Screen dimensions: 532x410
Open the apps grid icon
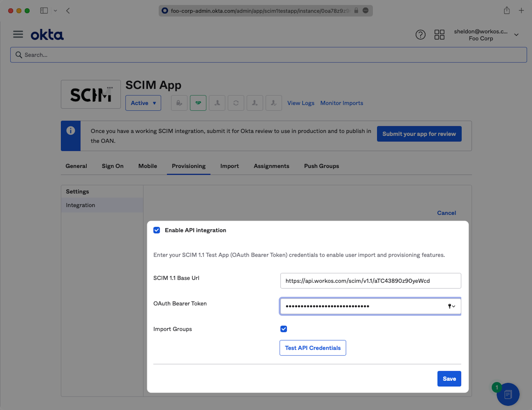point(439,35)
